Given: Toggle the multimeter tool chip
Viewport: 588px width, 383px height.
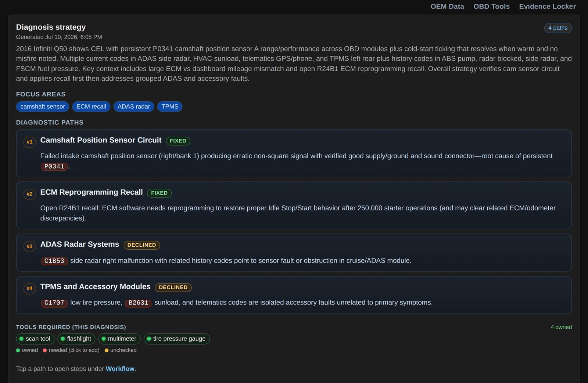Looking at the screenshot, I should [119, 339].
